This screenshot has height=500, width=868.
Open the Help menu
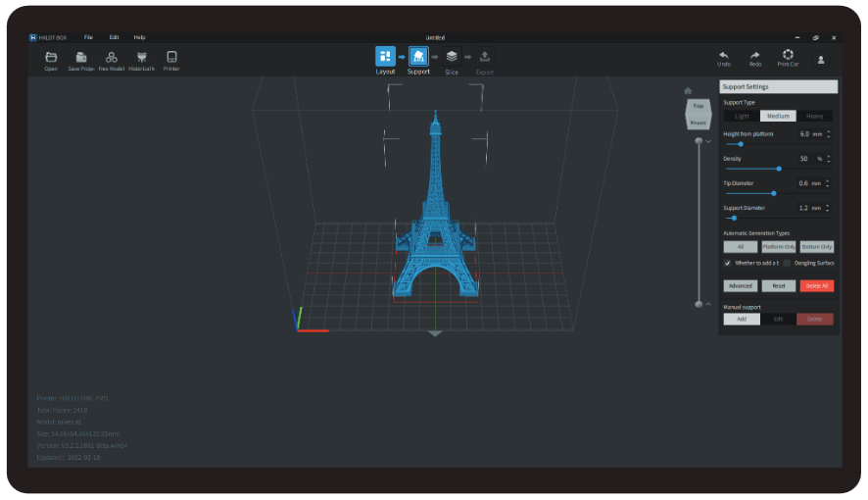(x=139, y=37)
